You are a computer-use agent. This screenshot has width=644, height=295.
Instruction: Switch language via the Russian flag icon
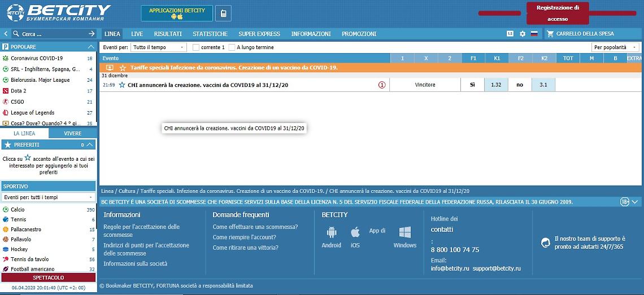point(534,34)
